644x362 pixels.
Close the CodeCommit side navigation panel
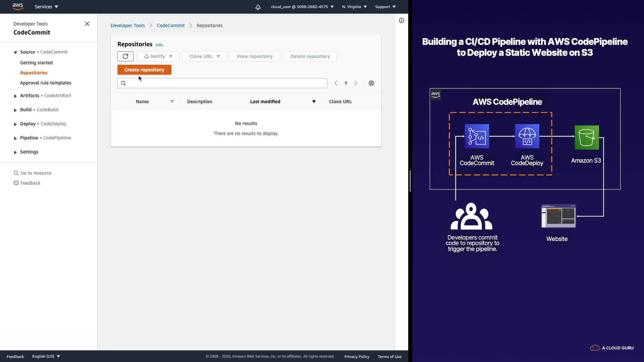[87, 24]
